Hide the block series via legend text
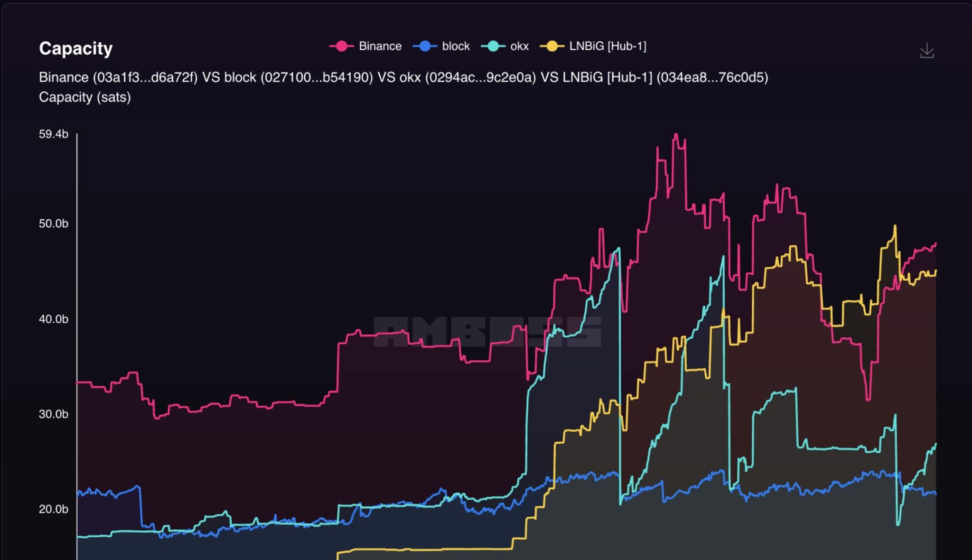 pyautogui.click(x=456, y=46)
